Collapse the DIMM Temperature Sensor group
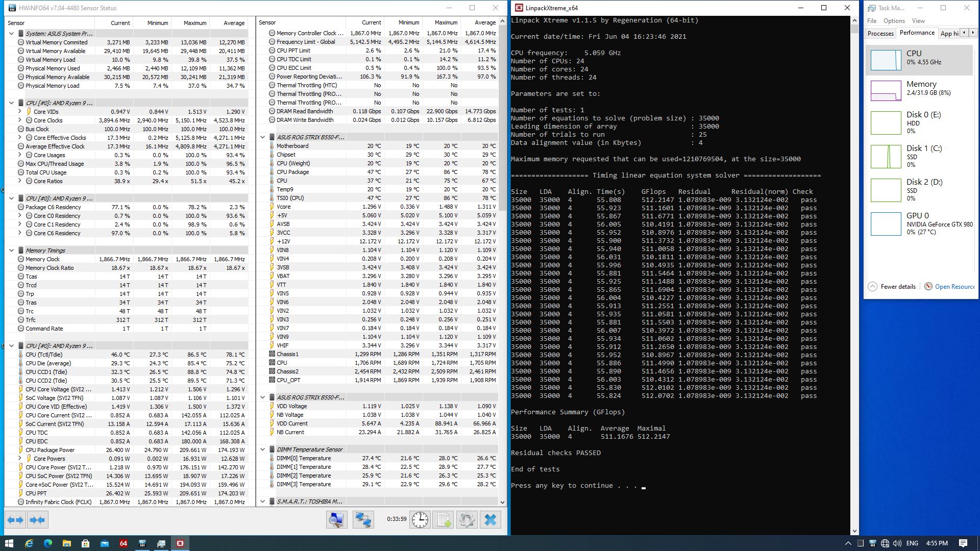Image resolution: width=980 pixels, height=551 pixels. pos(263,449)
